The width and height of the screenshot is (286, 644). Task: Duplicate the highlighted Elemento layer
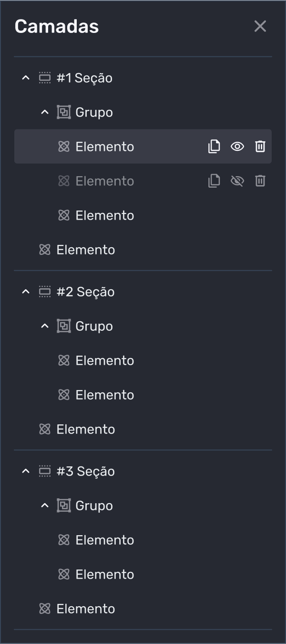click(x=214, y=147)
